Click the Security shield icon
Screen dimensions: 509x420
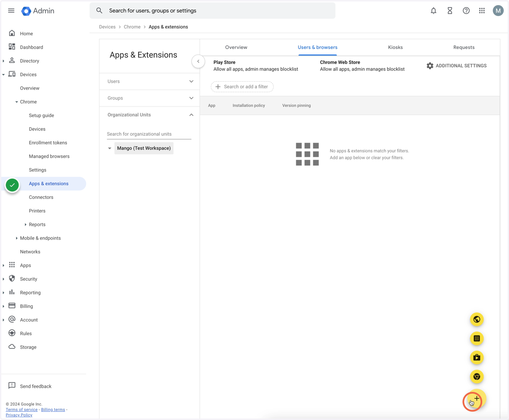coord(12,278)
